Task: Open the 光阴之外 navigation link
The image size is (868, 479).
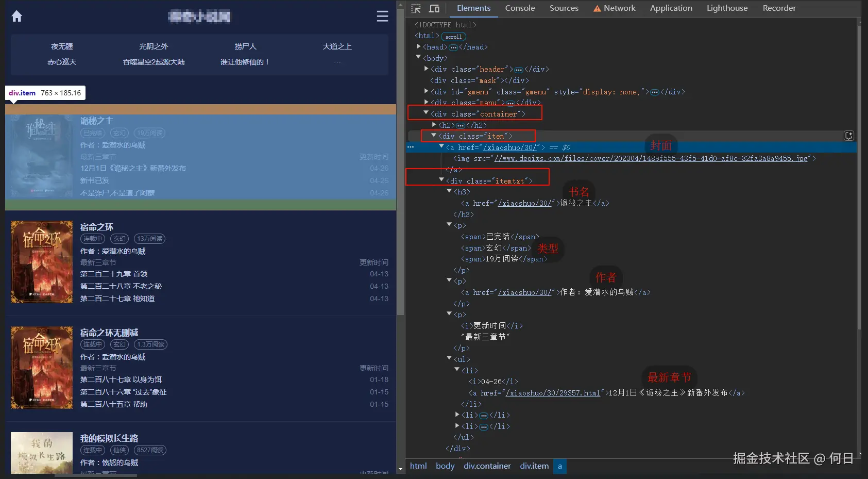Action: (x=154, y=46)
